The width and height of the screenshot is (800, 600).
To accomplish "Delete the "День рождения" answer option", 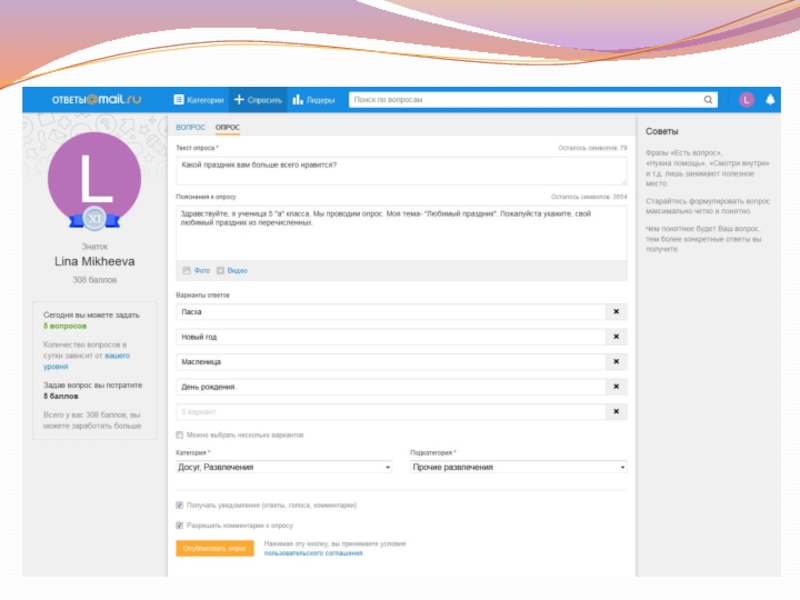I will pyautogui.click(x=616, y=387).
